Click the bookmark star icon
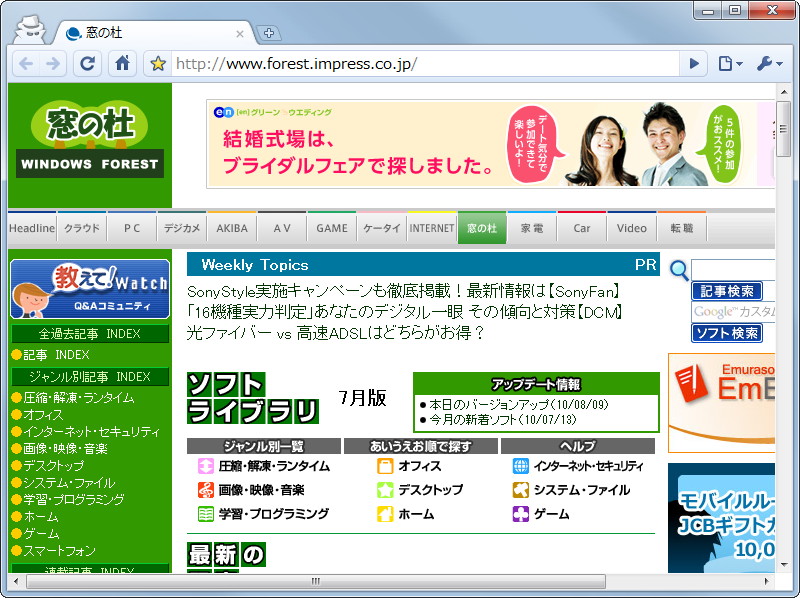The width and height of the screenshot is (800, 598). [x=158, y=63]
